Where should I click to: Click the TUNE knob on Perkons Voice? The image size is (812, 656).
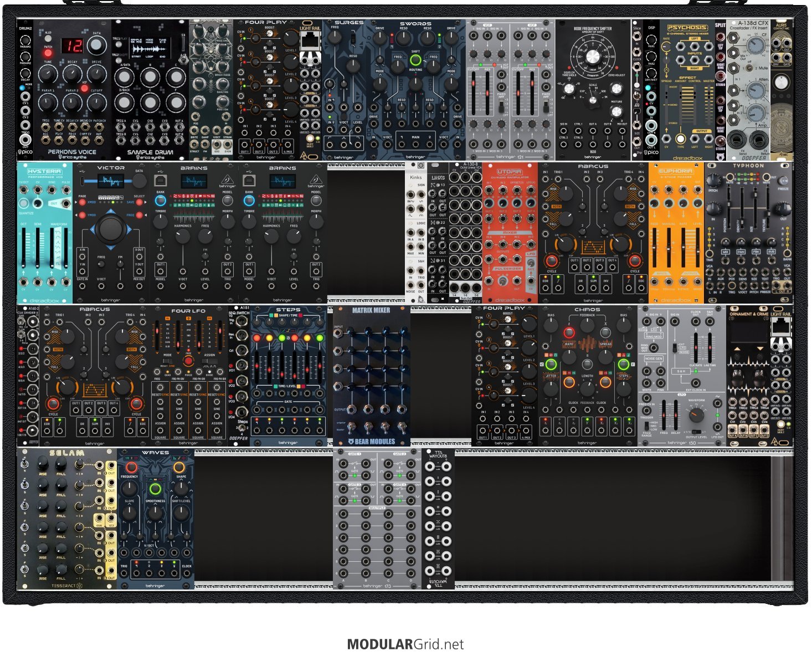(x=49, y=75)
